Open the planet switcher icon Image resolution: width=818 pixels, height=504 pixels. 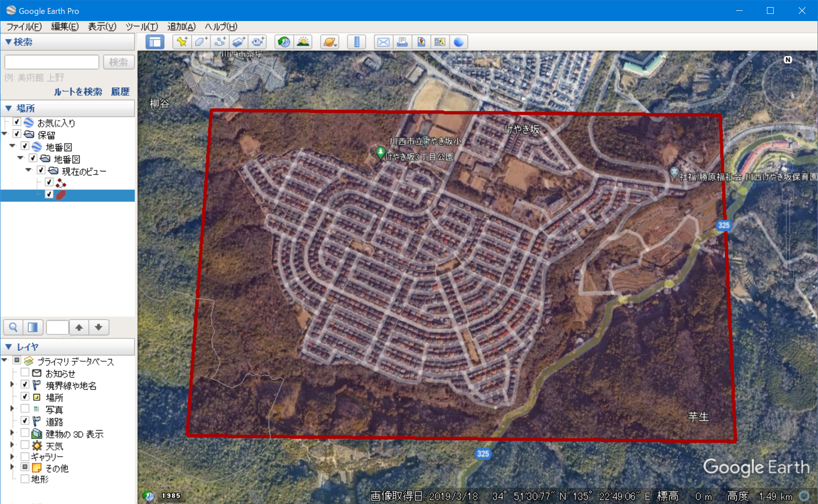[330, 42]
